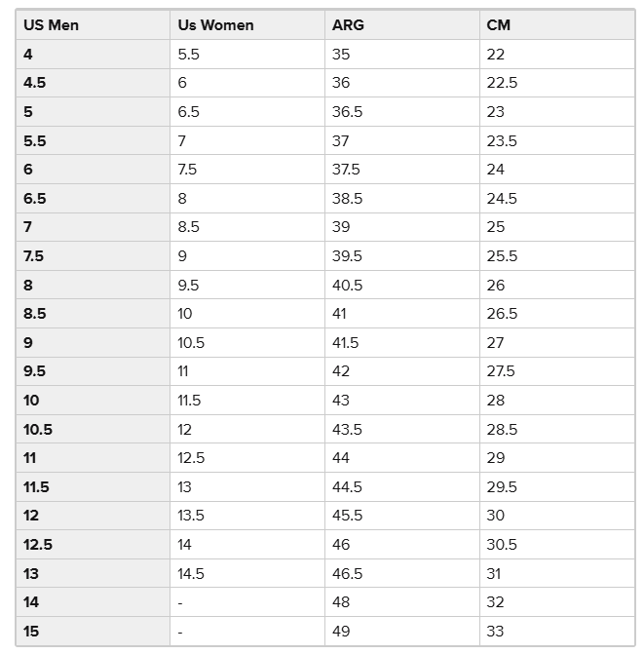
Task: Click the Us Women value 14.5
Action: (x=191, y=574)
